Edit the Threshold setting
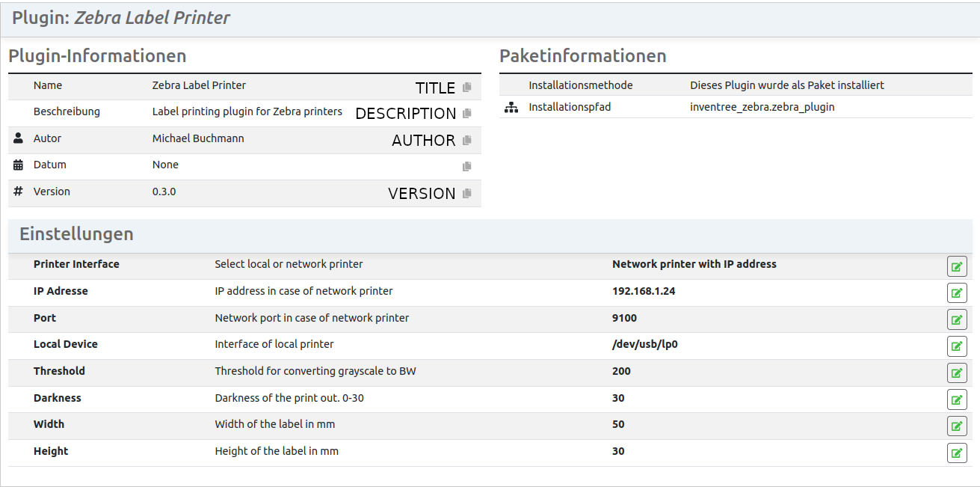The width and height of the screenshot is (980, 487). [x=956, y=373]
